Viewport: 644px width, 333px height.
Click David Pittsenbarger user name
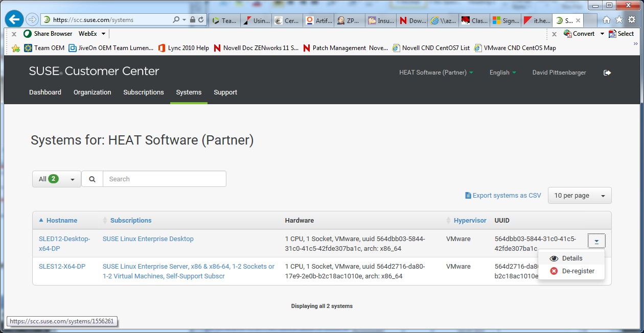559,73
